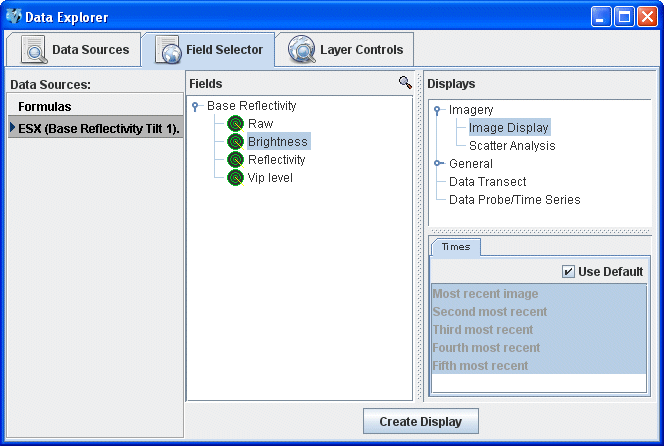Select ESX (Base Reflectivity Tilt 1) source
Image resolution: width=664 pixels, height=446 pixels.
(x=95, y=128)
